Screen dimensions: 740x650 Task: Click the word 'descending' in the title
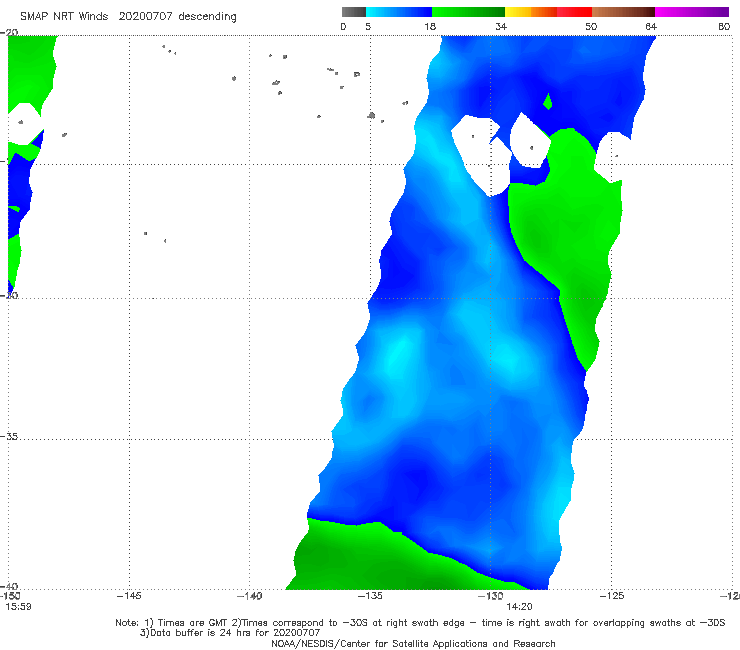point(207,17)
